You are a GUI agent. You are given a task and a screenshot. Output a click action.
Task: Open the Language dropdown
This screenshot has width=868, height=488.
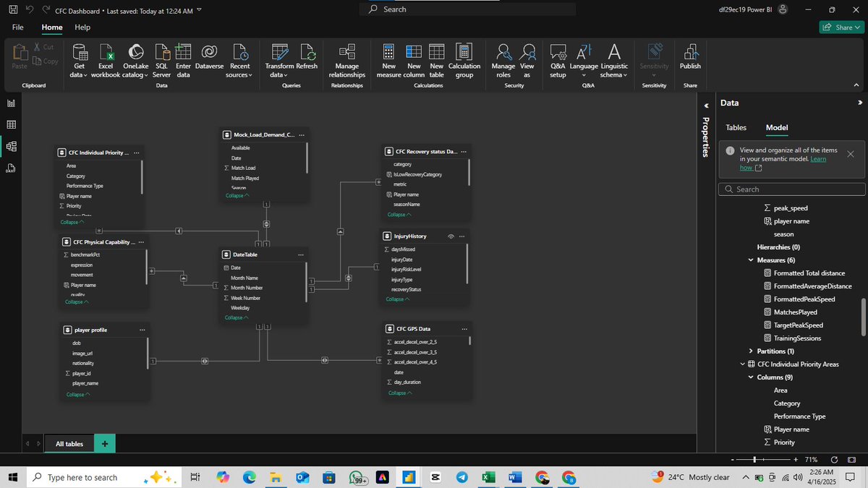(x=584, y=59)
